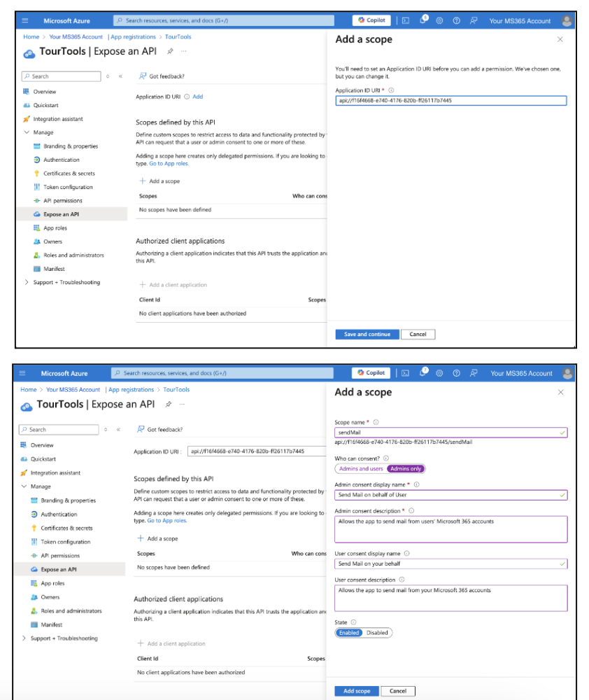Image resolution: width=589 pixels, height=700 pixels.
Task: Follow Go to App roles link in upper window
Action: pyautogui.click(x=169, y=164)
